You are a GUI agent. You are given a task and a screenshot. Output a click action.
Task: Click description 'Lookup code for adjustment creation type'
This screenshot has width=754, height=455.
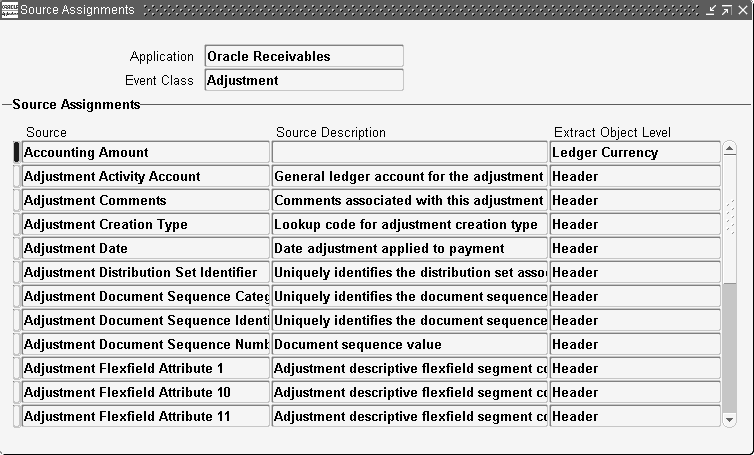pyautogui.click(x=410, y=224)
